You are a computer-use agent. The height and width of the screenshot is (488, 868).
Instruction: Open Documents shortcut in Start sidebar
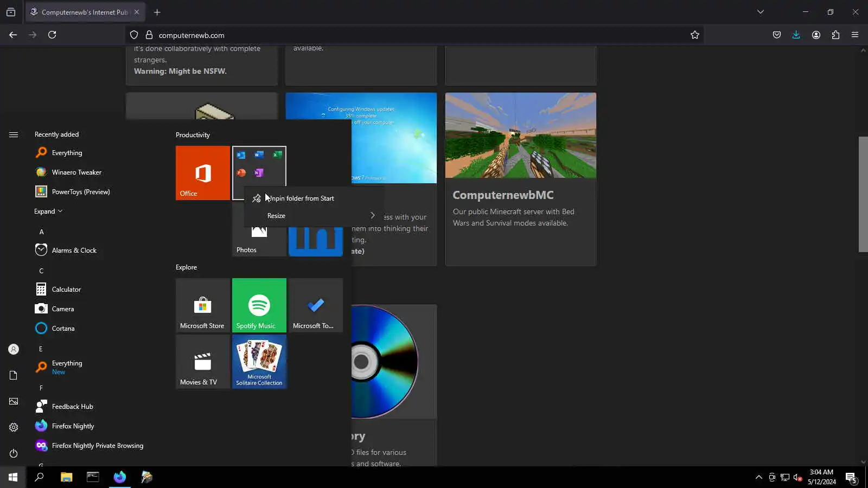tap(14, 375)
